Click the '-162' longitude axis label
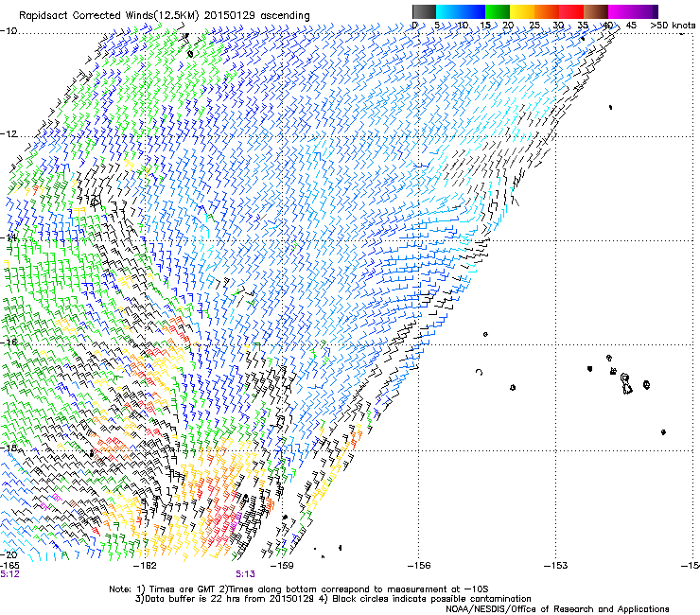Image resolution: width=700 pixels, height=615 pixels. pyautogui.click(x=146, y=566)
